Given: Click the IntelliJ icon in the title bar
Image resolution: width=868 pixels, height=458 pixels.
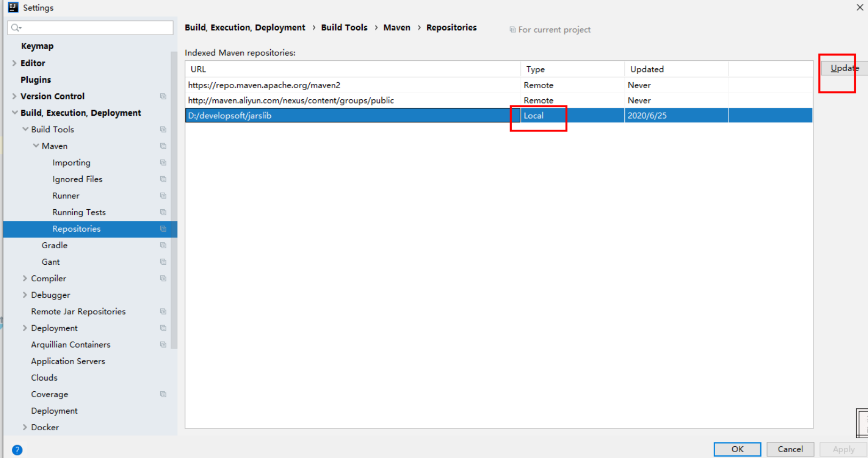Looking at the screenshot, I should [x=13, y=7].
